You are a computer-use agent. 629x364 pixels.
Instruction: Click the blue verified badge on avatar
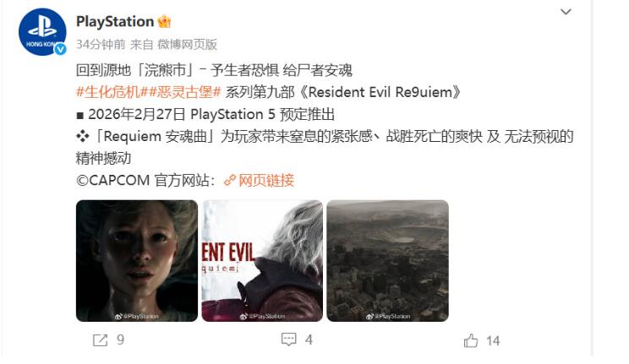pyautogui.click(x=61, y=49)
